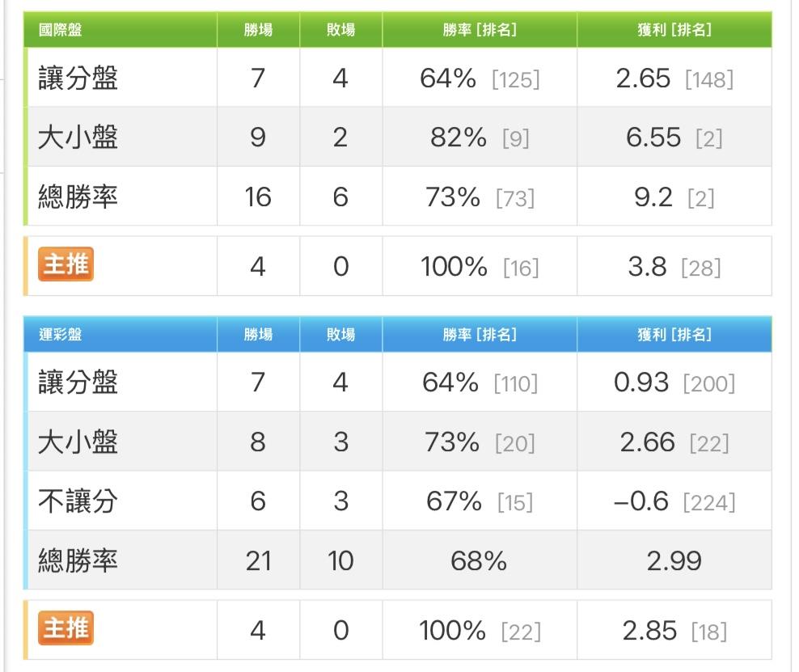799x672 pixels.
Task: Sort by 獲利 [排名] in 運彩盤 table
Action: click(x=674, y=335)
